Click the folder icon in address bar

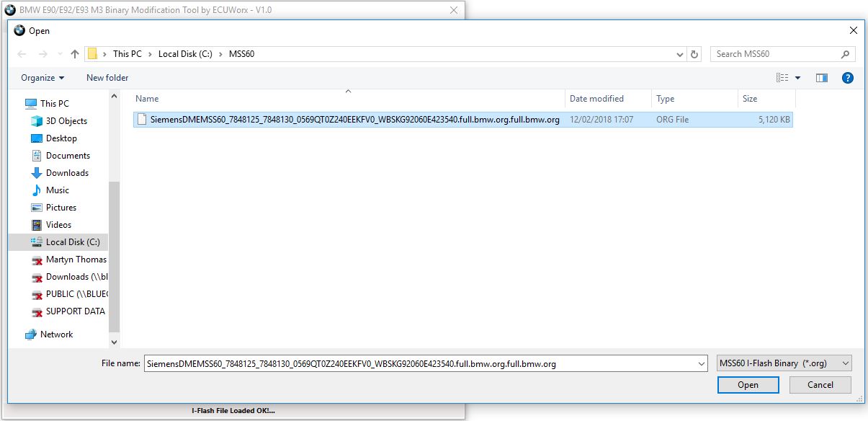92,54
